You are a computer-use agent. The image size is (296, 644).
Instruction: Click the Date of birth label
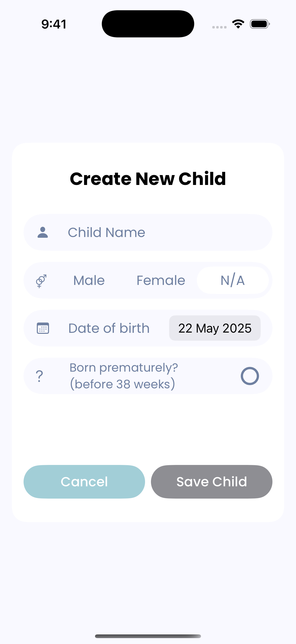tap(109, 328)
